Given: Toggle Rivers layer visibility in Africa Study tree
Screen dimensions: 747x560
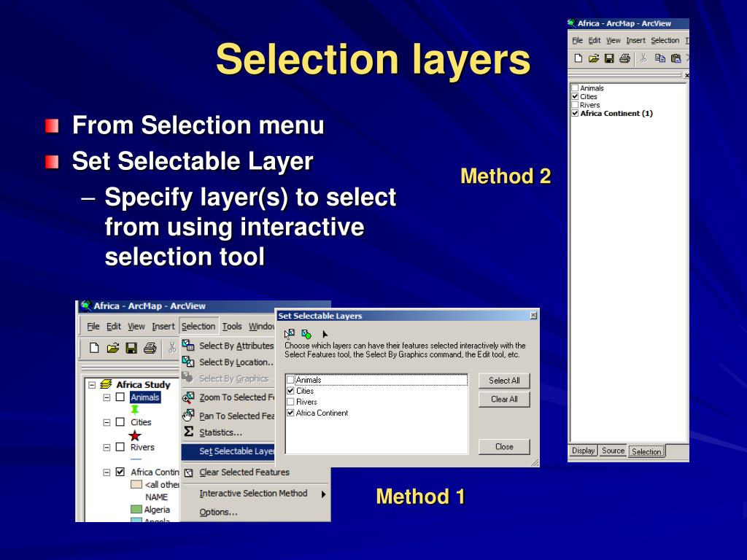Looking at the screenshot, I should point(120,447).
